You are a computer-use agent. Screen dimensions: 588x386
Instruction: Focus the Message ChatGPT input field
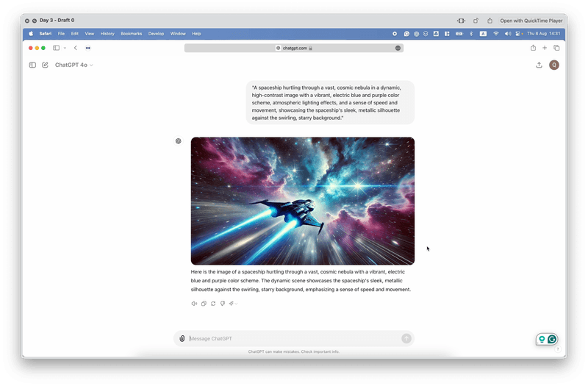pos(293,338)
